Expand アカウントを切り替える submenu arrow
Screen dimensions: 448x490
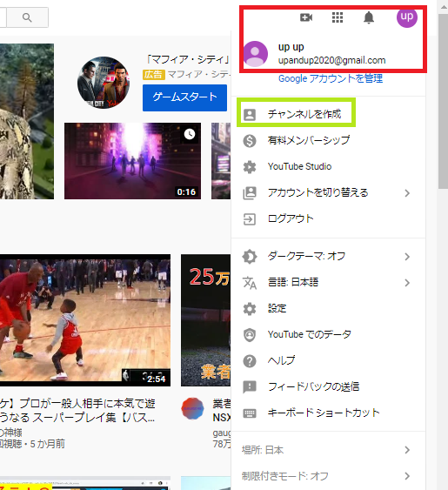(x=407, y=193)
